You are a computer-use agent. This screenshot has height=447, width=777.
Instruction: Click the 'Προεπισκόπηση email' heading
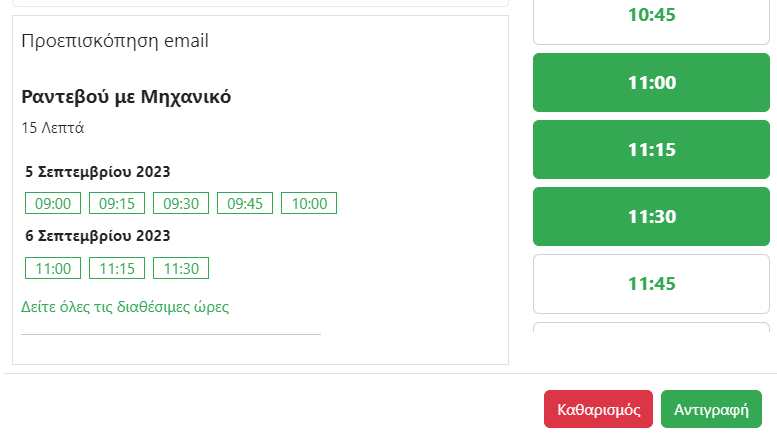point(114,41)
